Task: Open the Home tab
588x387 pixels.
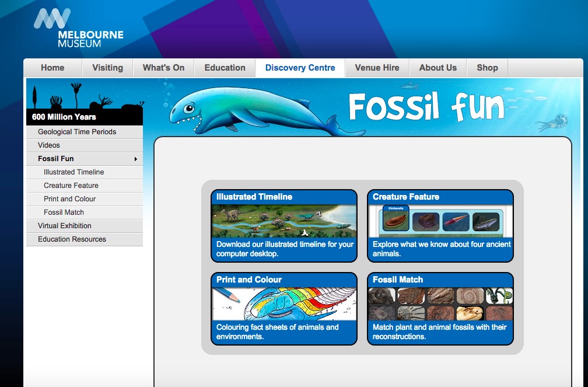Action: [52, 68]
